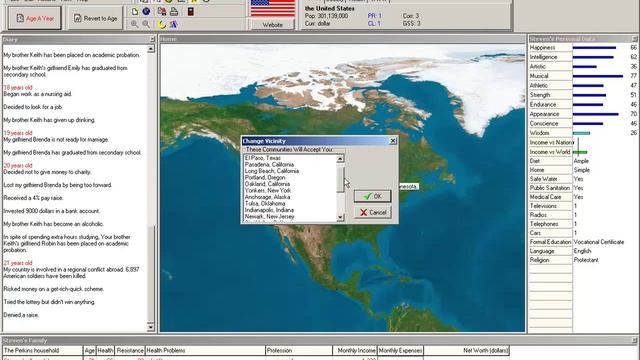
Task: Select Portland, Oregon in the list
Action: pos(265,178)
